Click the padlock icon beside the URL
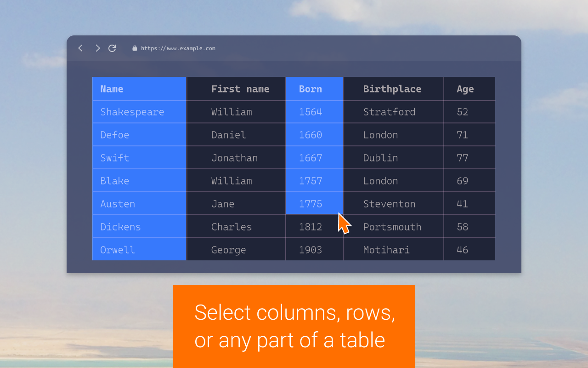 coord(135,48)
